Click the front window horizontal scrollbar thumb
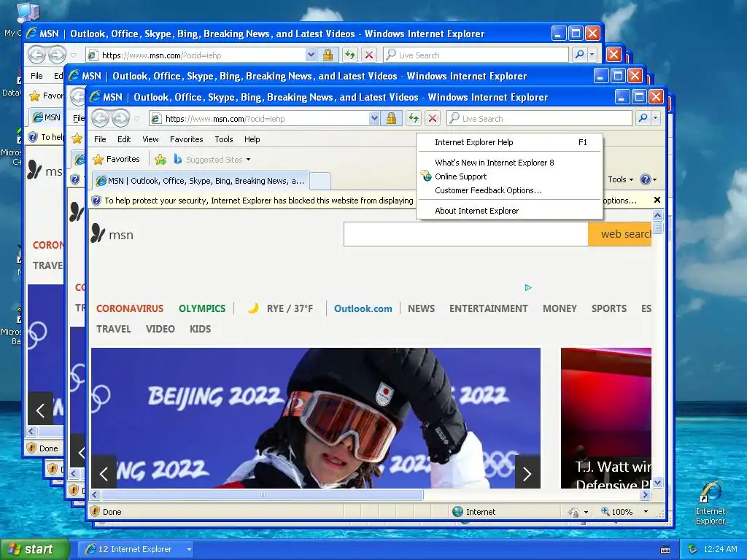The height and width of the screenshot is (560, 747). pos(263,495)
